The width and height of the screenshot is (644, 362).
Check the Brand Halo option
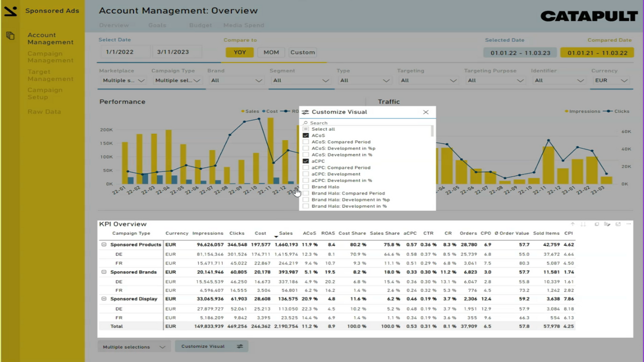[x=305, y=187]
